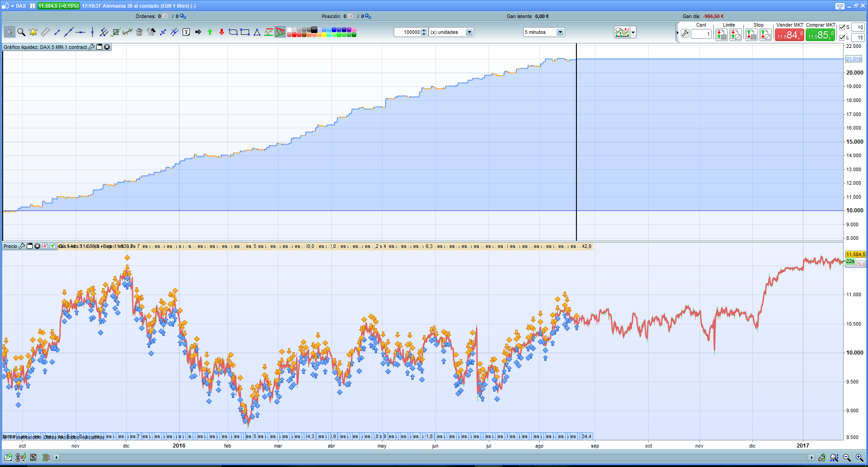Viewport: 868px width, 467px height.
Task: Select the ellipse drawing tool
Action: (x=233, y=32)
